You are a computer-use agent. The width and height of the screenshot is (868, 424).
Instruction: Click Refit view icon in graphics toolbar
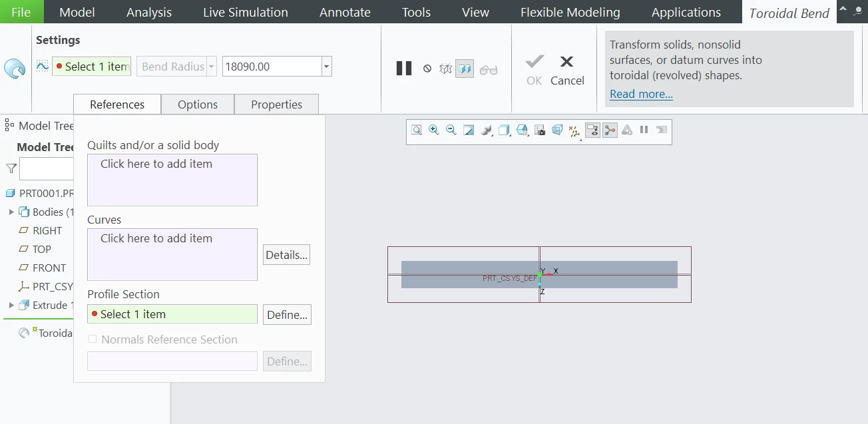[417, 130]
